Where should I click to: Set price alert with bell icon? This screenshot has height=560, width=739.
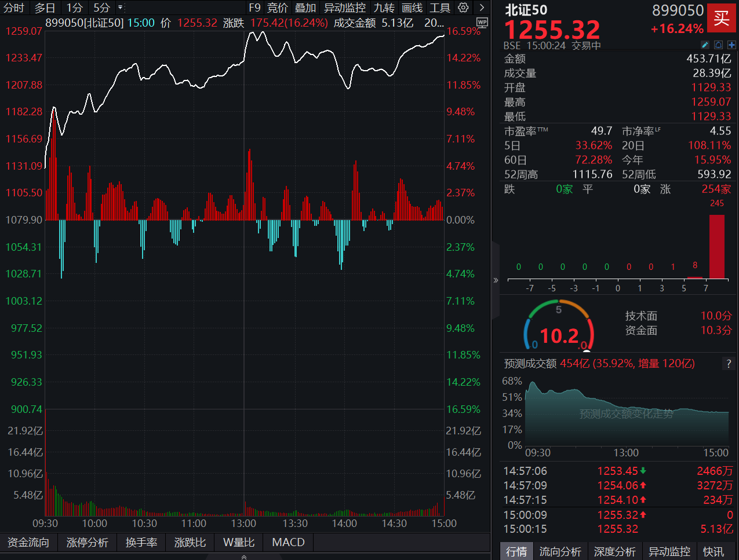coord(719,45)
